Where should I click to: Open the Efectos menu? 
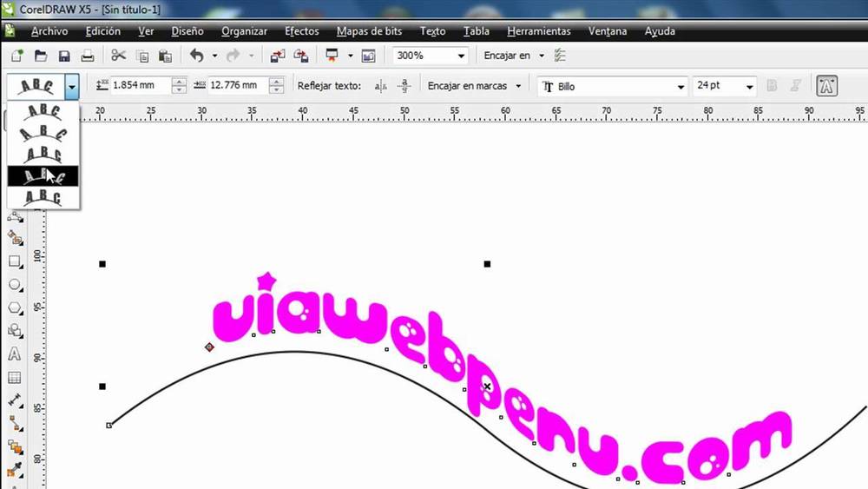click(302, 31)
